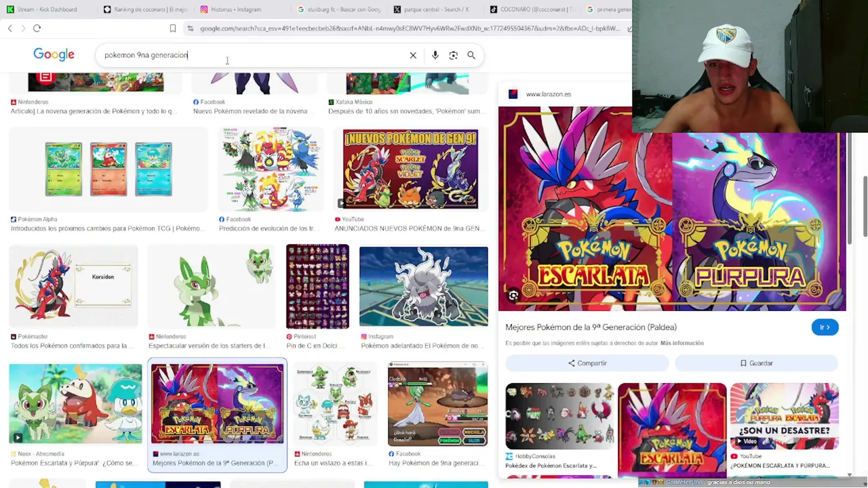Click the bookmark icon beside address bar
Image resolution: width=868 pixels, height=488 pixels.
coord(173,28)
